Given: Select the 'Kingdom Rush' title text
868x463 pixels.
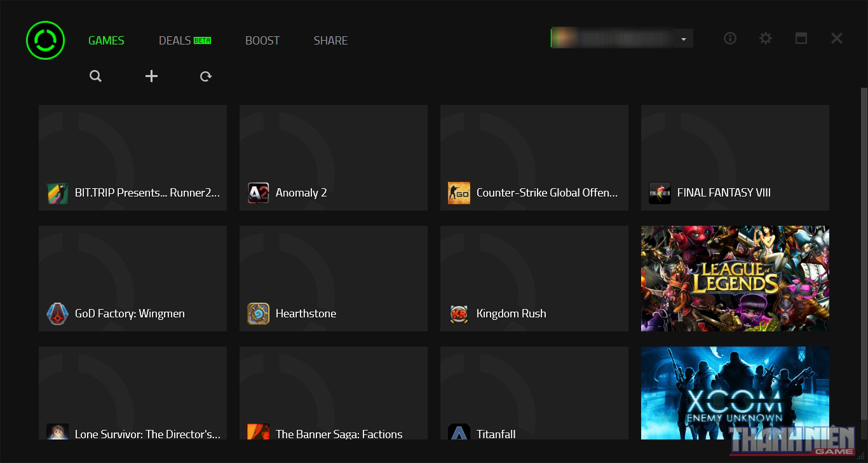Looking at the screenshot, I should (512, 314).
